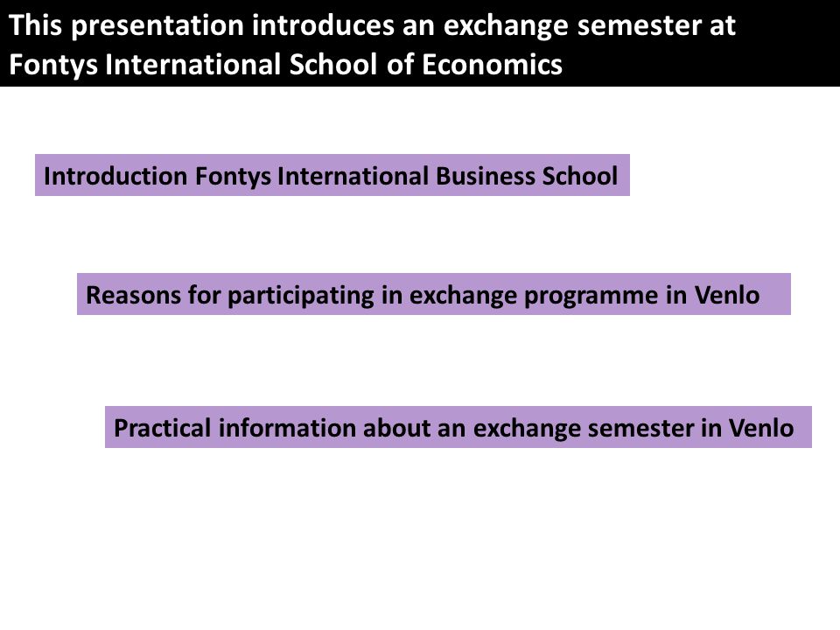Click the word 'Introduction' in the first purple box
This screenshot has height=630, width=840.
coord(115,176)
